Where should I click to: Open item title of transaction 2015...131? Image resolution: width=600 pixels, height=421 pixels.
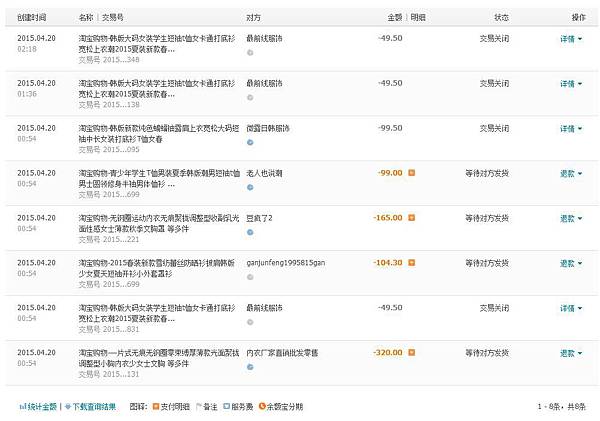[x=159, y=358]
